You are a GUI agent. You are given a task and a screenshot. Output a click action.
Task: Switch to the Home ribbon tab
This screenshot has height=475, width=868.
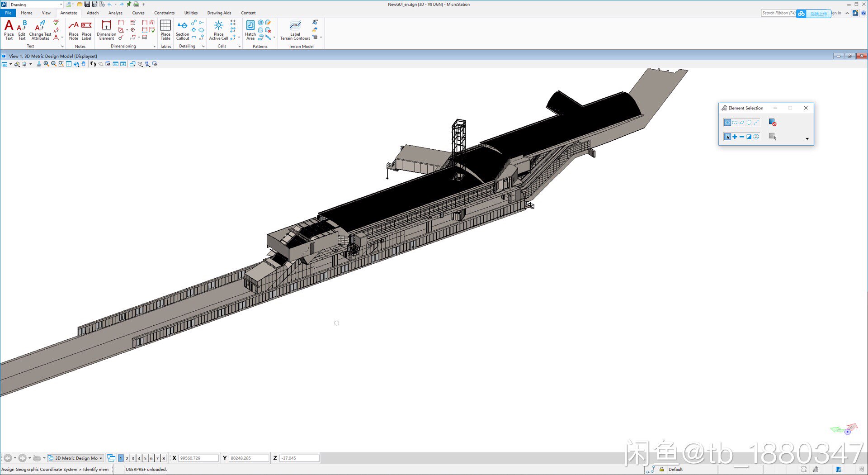click(27, 13)
